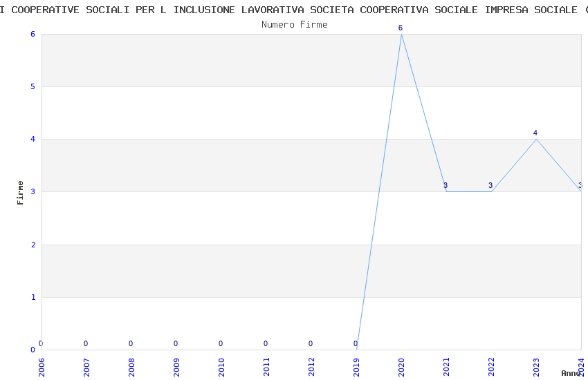The image size is (588, 380).
Task: Click the 2020 year label on the x-axis
Action: click(x=402, y=367)
